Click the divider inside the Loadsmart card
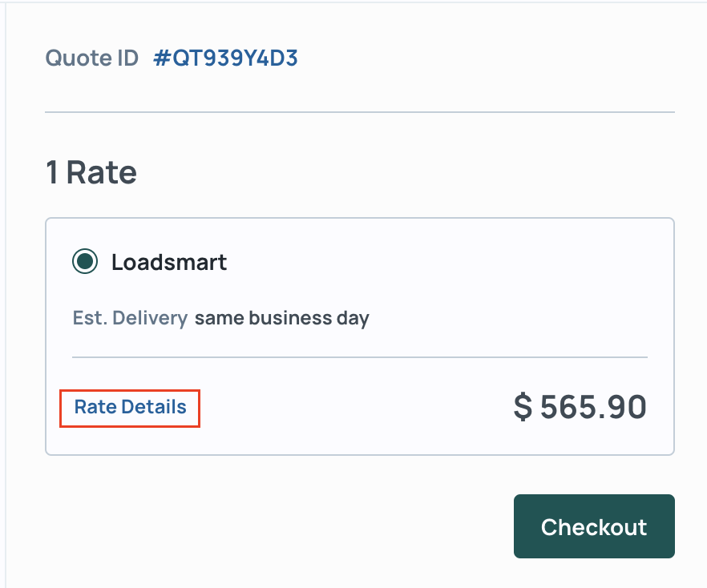 (360, 356)
